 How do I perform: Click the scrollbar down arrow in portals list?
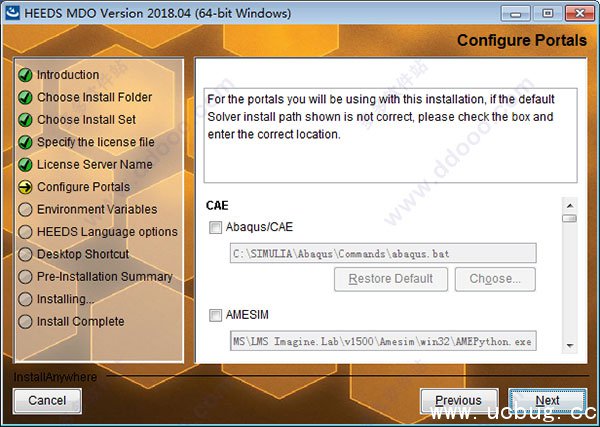click(x=570, y=346)
